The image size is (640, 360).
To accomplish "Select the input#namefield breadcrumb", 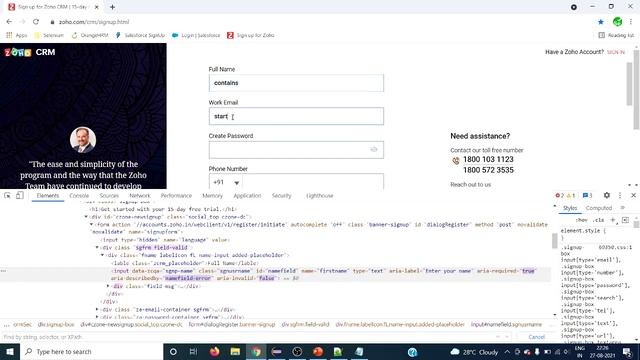I will tap(506, 324).
